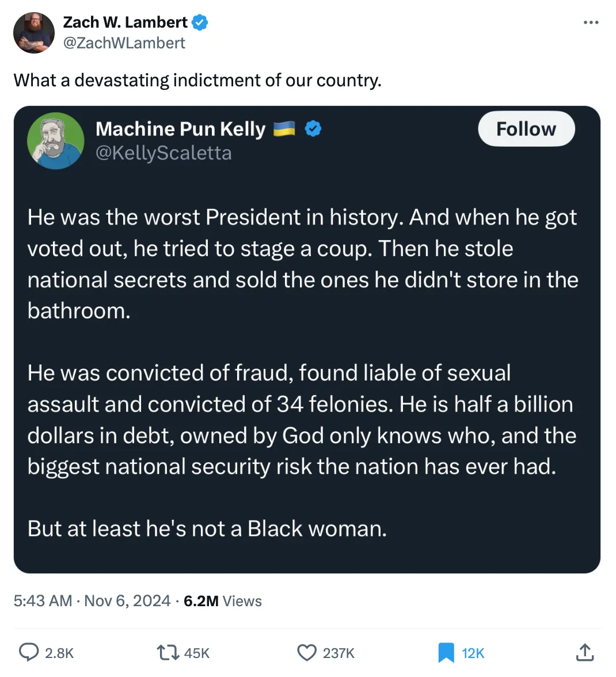616x677 pixels.
Task: Open the three-dot more options menu
Action: 591,22
